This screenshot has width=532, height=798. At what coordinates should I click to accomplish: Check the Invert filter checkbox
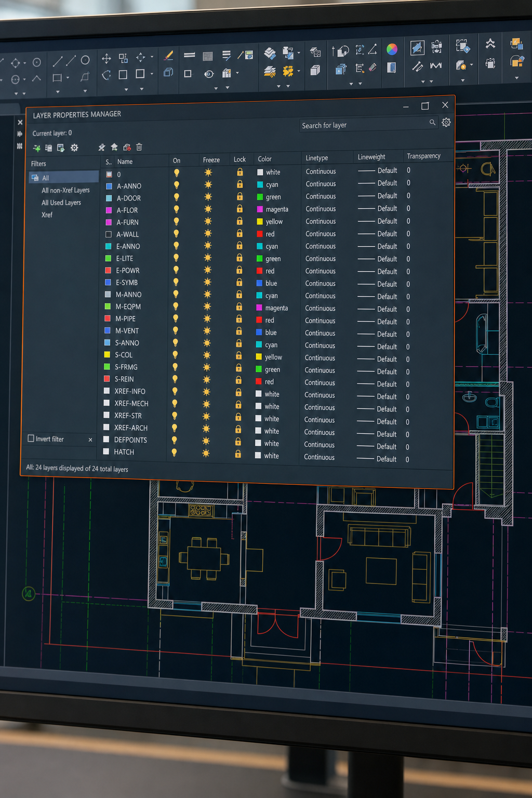tap(31, 438)
